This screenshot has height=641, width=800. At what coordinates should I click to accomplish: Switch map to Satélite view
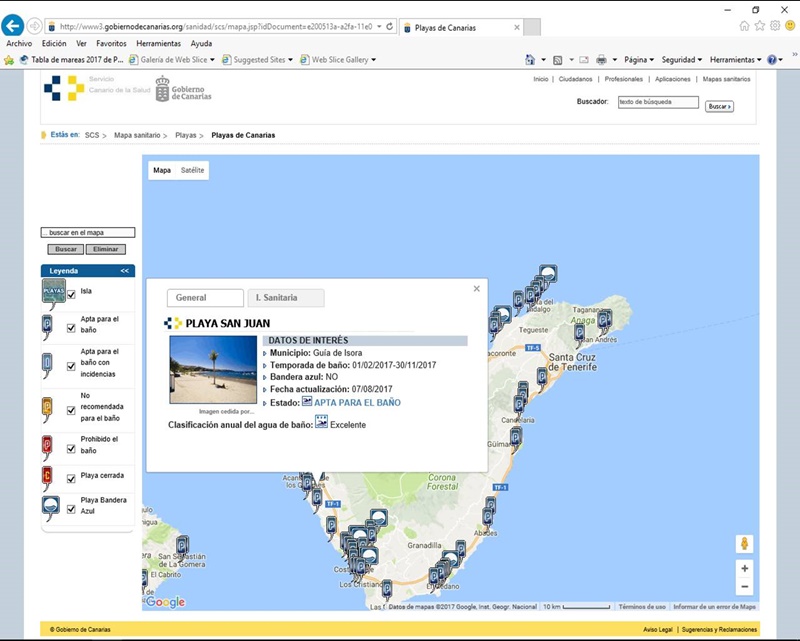[x=193, y=171]
